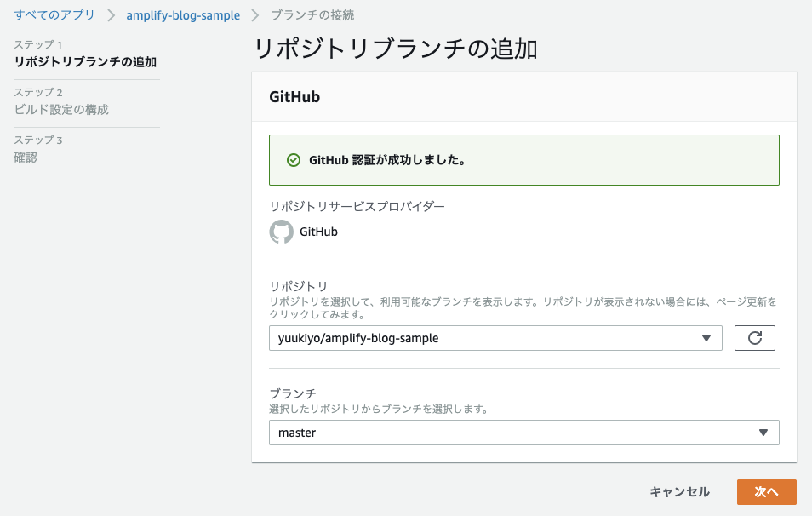Viewport: 812px width, 516px height.
Task: Select ステップ 1 リポジトリブランチの追加
Action: [86, 61]
